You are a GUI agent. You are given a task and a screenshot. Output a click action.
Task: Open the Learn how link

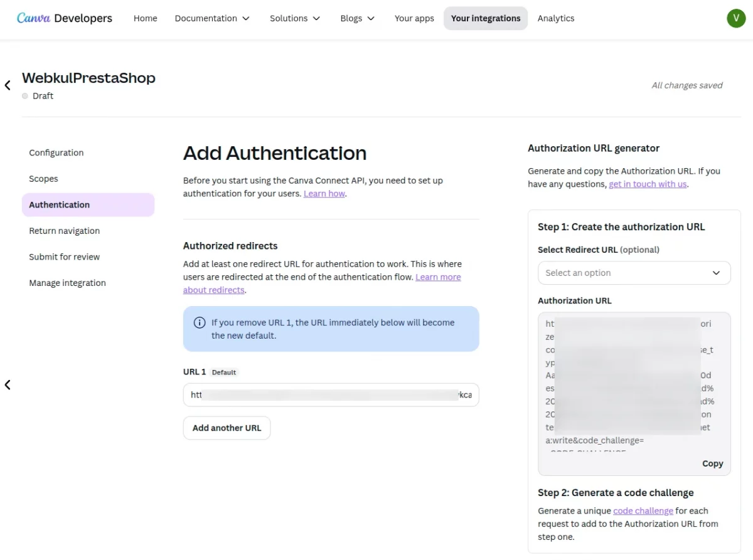click(324, 194)
